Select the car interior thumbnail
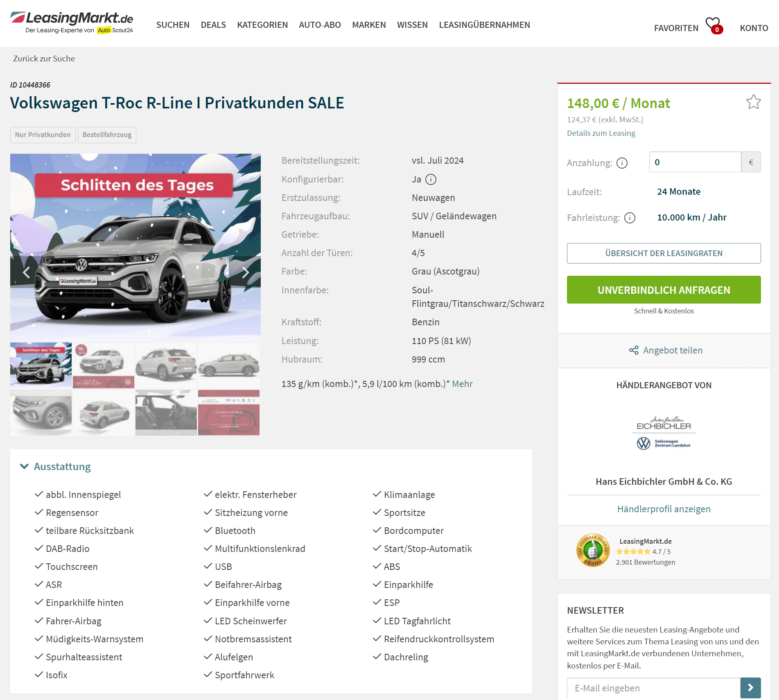 pyautogui.click(x=166, y=412)
